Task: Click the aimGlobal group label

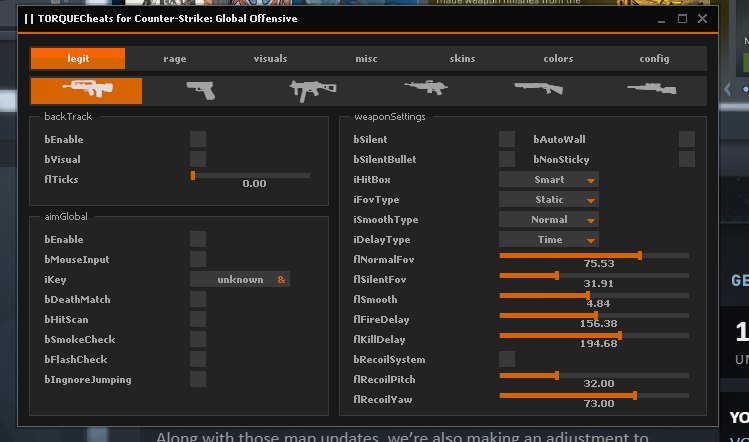Action: click(x=66, y=216)
